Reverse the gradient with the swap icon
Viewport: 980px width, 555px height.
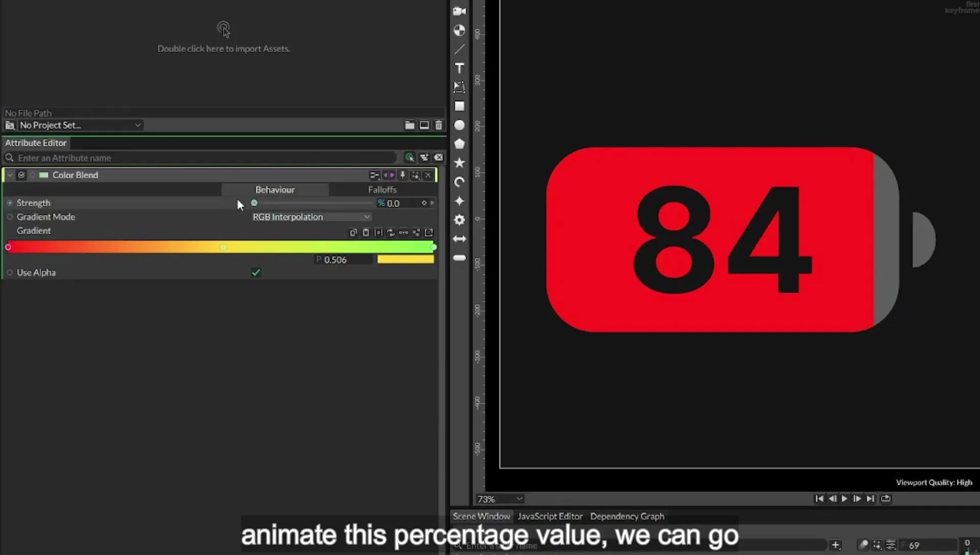391,233
